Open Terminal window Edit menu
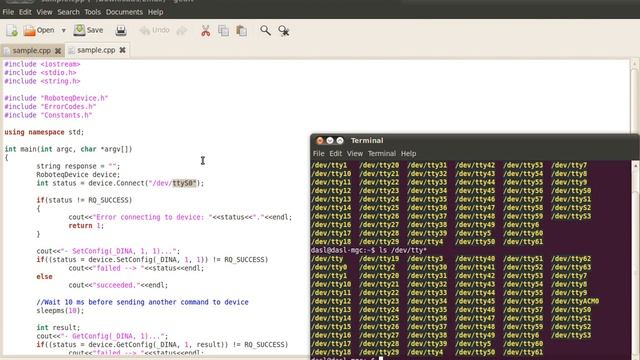The height and width of the screenshot is (360, 640). pos(336,153)
